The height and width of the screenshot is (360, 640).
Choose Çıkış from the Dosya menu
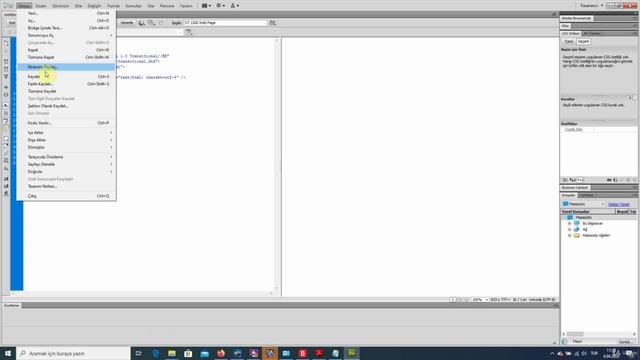[x=66, y=196]
